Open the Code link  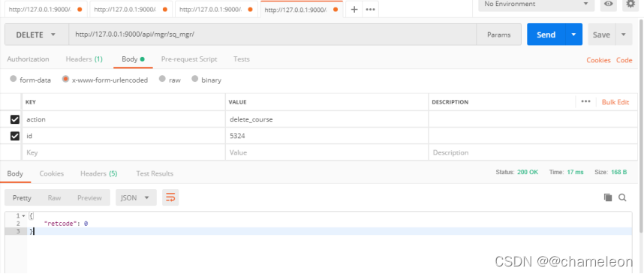624,60
